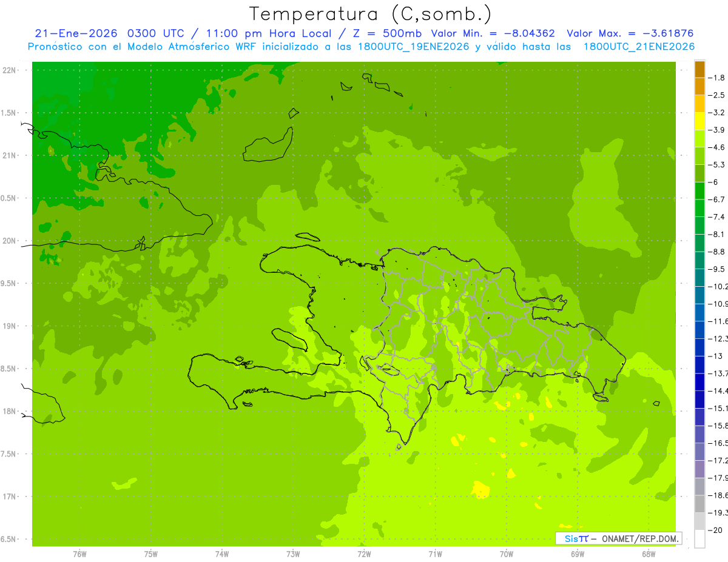Image resolution: width=728 pixels, height=562 pixels.
Task: Click the "71W" longitude label
Action: [x=435, y=554]
